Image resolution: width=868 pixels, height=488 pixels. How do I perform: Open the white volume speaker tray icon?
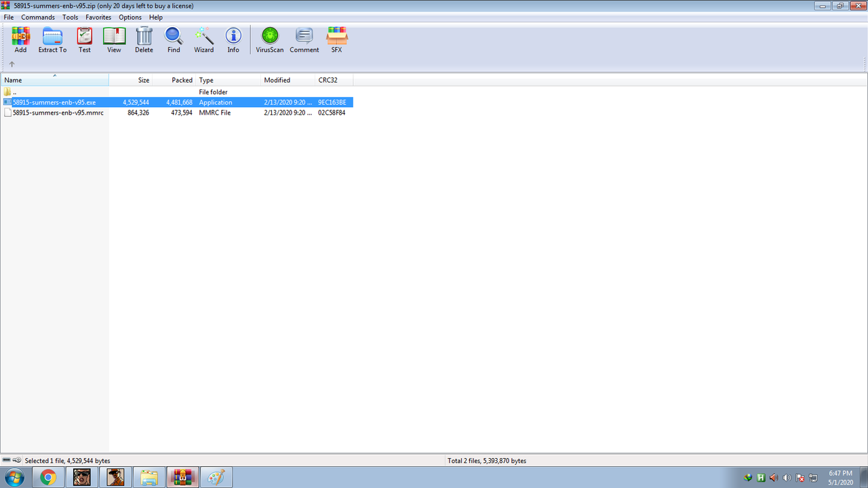[x=787, y=477]
